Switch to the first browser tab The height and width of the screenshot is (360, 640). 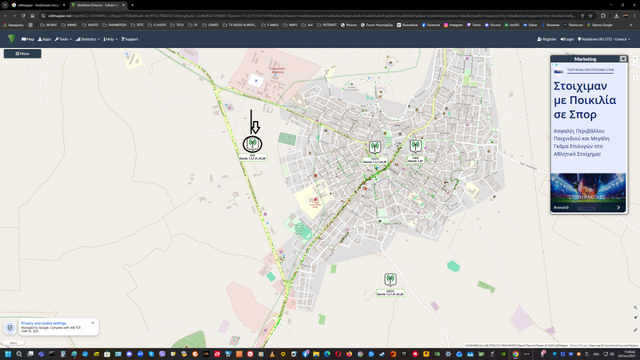click(38, 5)
